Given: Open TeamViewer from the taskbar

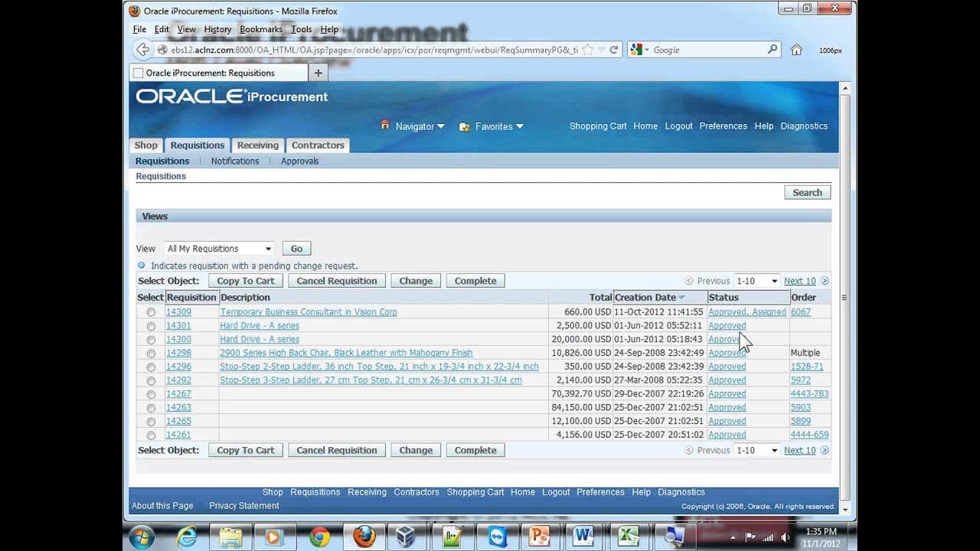Looking at the screenshot, I should [495, 536].
